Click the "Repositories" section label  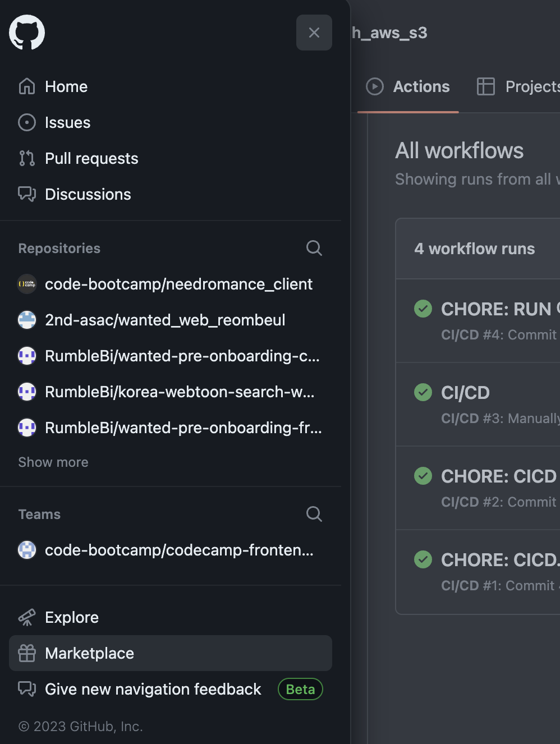pos(59,248)
